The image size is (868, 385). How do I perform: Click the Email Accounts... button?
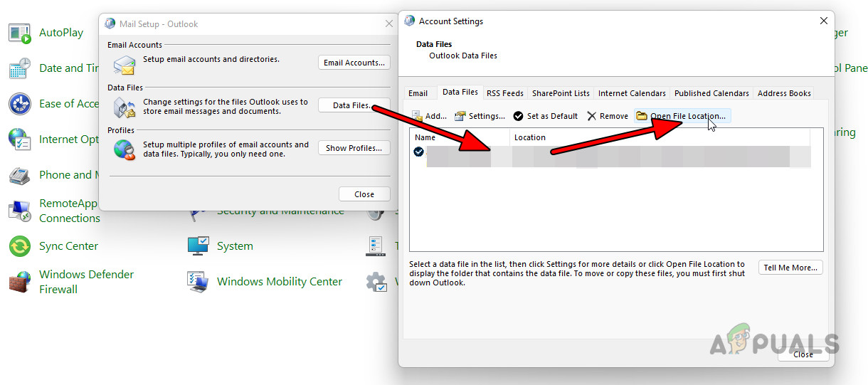[354, 63]
